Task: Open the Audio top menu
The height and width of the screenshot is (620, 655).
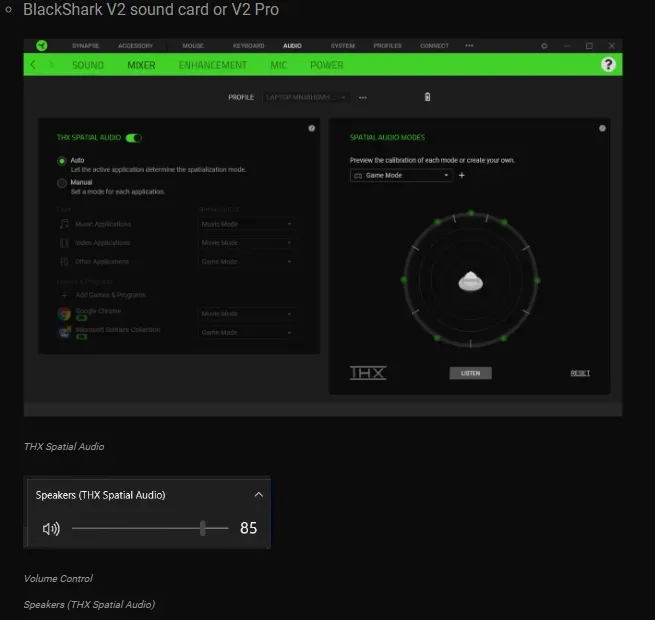Action: (x=292, y=46)
